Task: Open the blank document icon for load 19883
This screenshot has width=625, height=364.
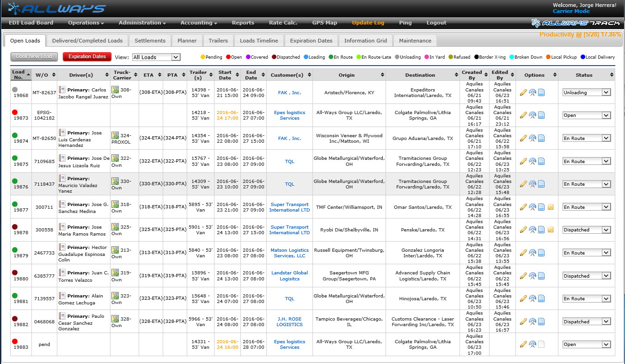Action: (541, 344)
